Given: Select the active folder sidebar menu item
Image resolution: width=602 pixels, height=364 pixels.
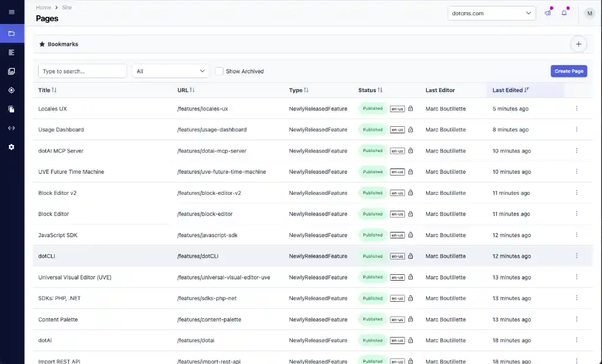Looking at the screenshot, I should pos(12,33).
